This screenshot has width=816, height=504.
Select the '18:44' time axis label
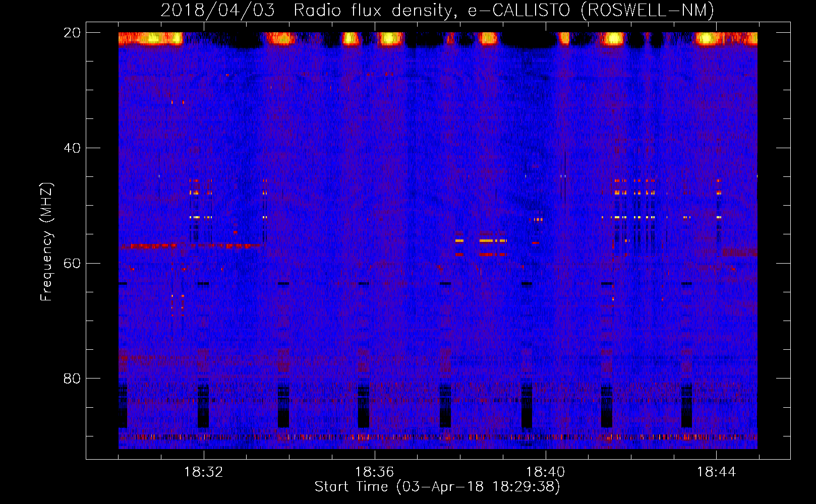click(716, 472)
